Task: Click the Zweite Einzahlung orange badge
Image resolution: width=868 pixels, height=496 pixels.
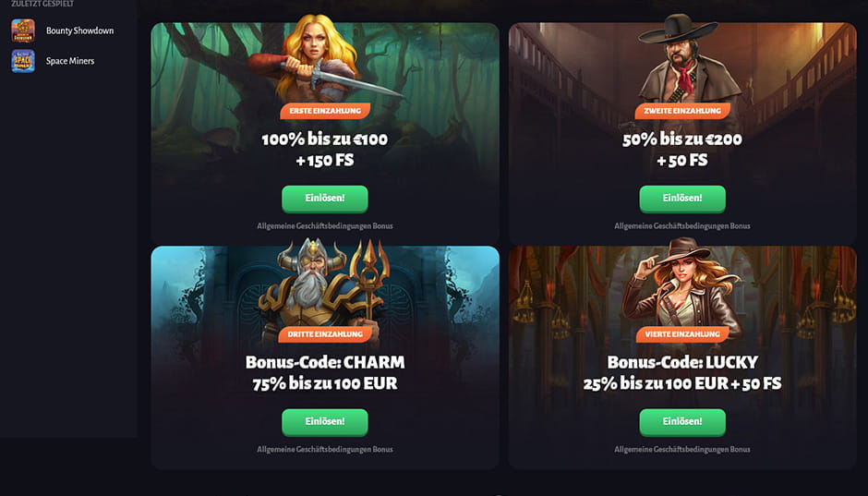Action: 682,111
